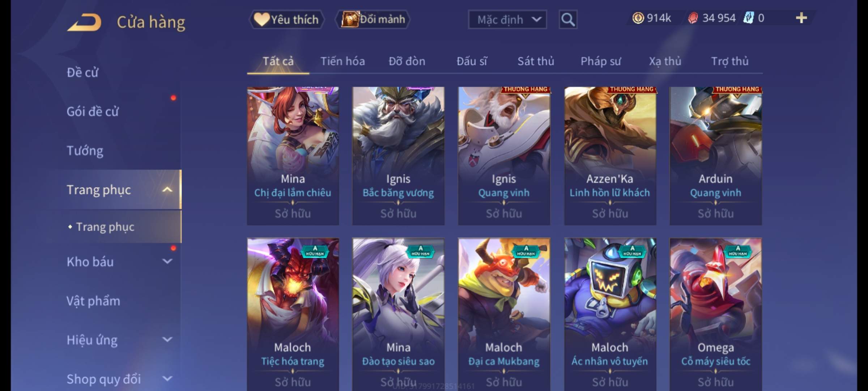
Task: Click the plus icon to add currency
Action: point(801,18)
